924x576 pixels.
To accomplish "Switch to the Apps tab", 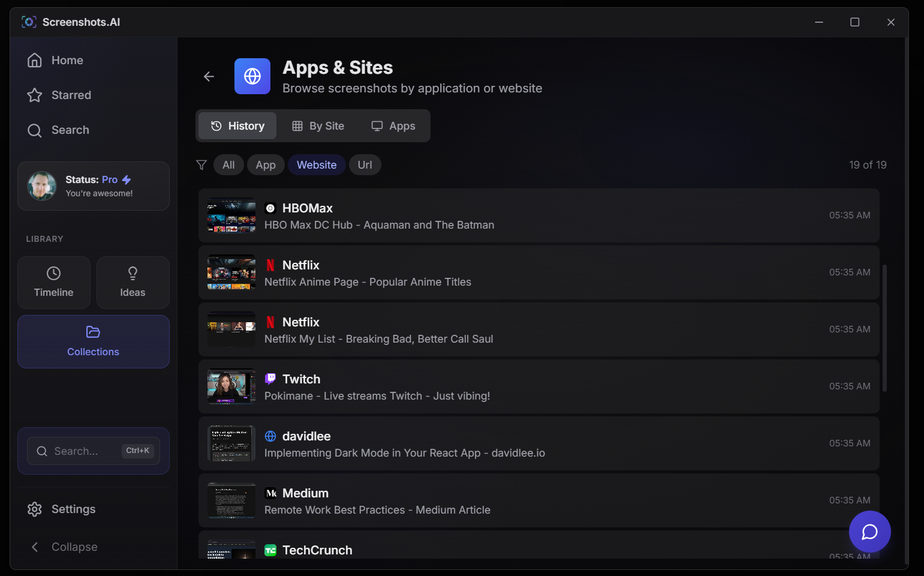I will click(393, 125).
